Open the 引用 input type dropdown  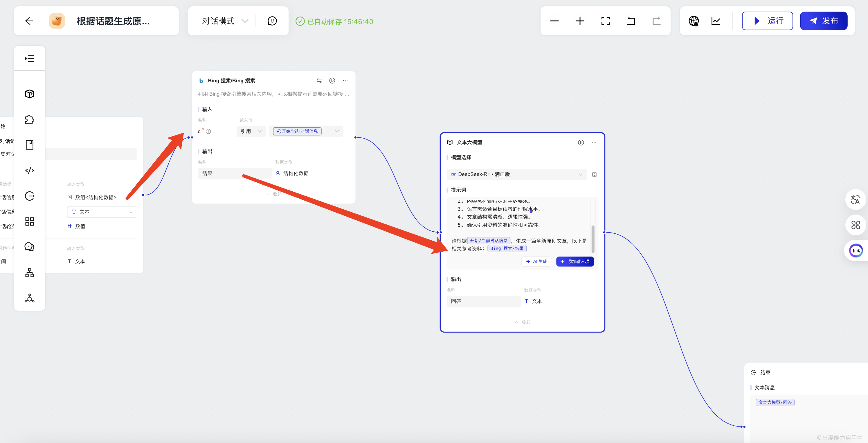pos(251,131)
